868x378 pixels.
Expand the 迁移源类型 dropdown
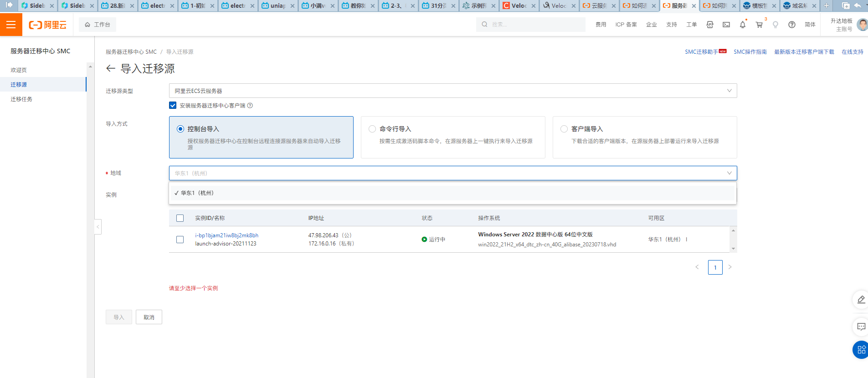point(453,91)
